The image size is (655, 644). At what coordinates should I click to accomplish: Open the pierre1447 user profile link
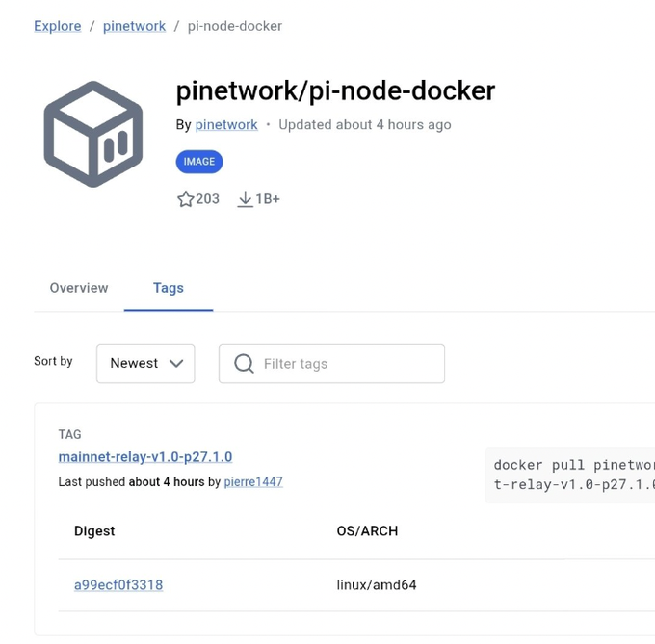click(x=253, y=482)
